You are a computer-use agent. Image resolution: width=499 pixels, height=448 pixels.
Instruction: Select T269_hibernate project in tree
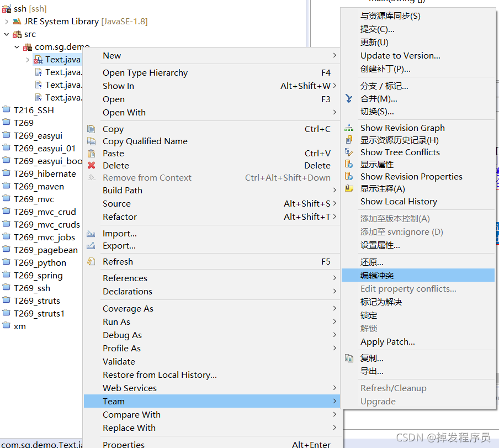tap(45, 173)
